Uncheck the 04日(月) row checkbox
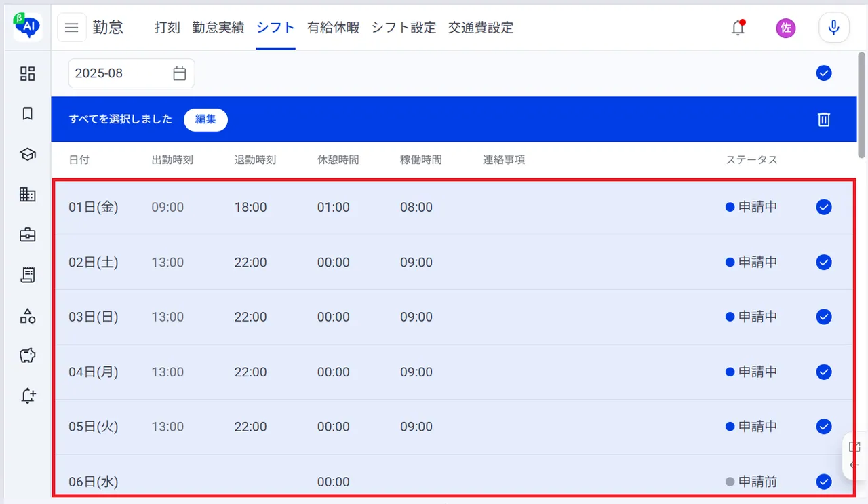Image resolution: width=868 pixels, height=504 pixels. click(x=824, y=372)
